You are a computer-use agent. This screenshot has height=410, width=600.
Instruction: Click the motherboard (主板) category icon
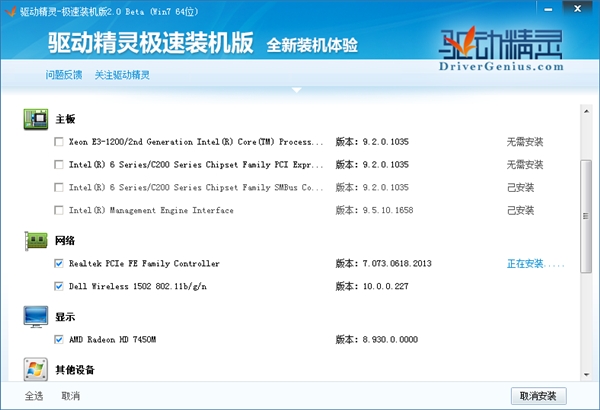click(36, 119)
